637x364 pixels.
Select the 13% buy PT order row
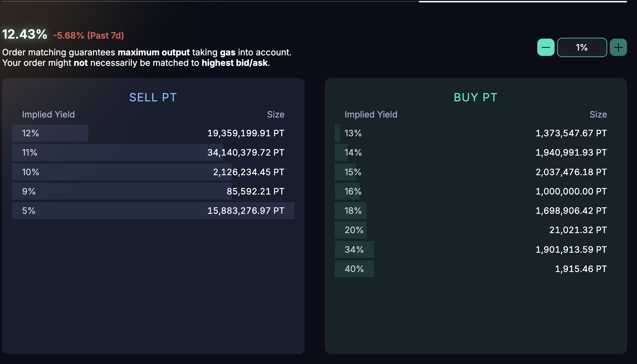click(x=476, y=133)
